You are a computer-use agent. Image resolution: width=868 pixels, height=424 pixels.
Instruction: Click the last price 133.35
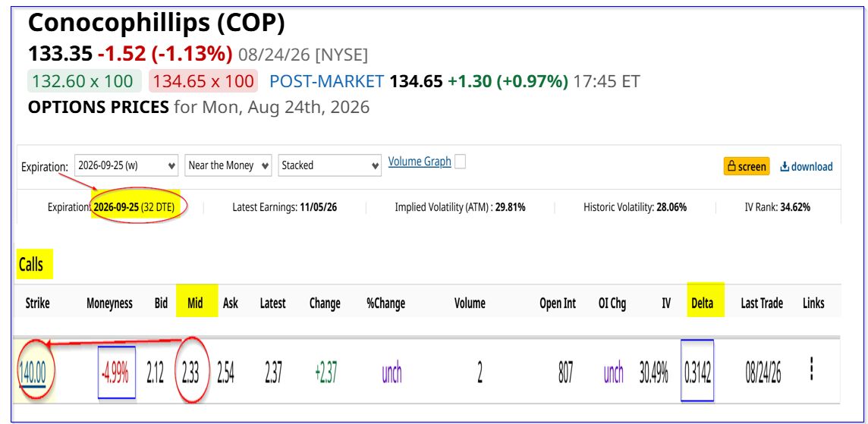click(x=61, y=55)
